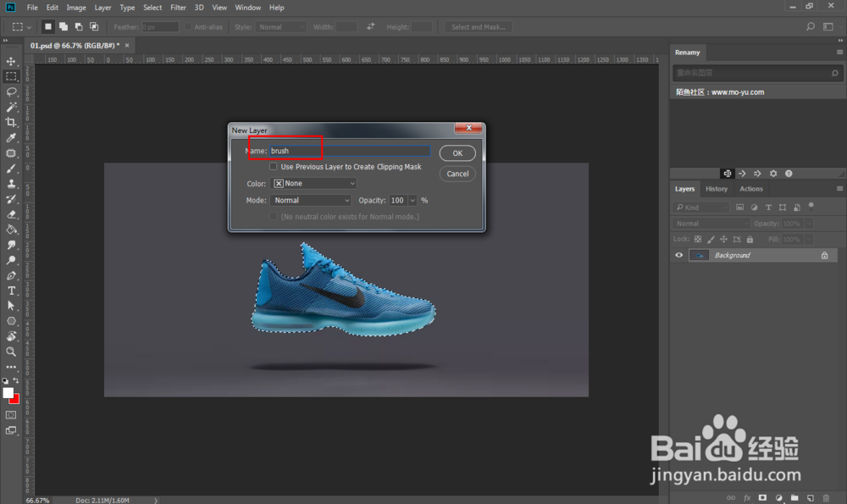
Task: Open the Opacity arrow in New Layer dialog
Action: [x=412, y=200]
